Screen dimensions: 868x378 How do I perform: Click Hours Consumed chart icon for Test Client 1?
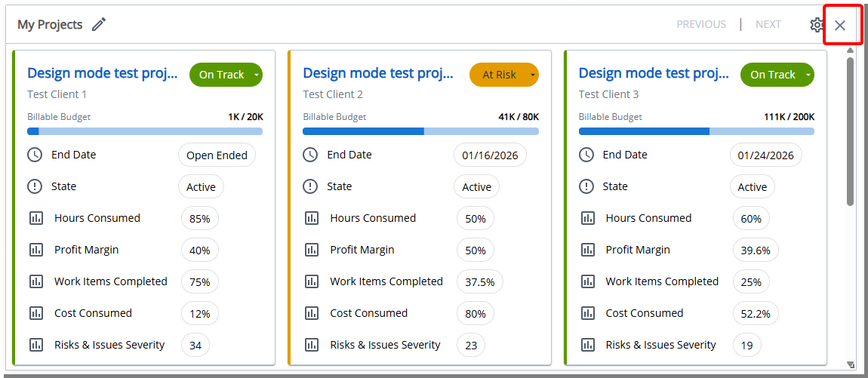point(35,218)
